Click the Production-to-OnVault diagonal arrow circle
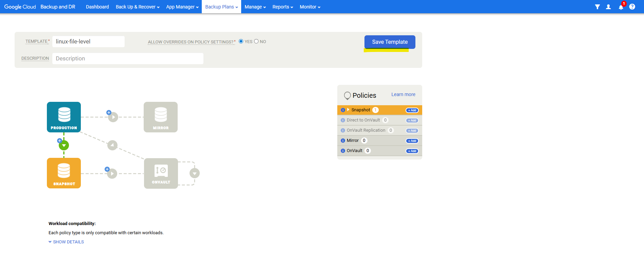 tap(112, 145)
